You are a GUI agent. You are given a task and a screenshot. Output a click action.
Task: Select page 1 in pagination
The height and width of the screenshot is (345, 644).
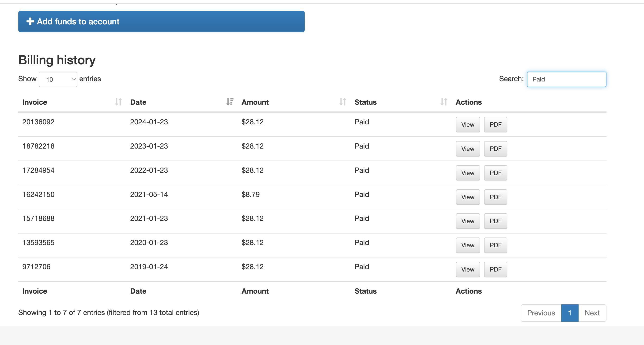(570, 313)
